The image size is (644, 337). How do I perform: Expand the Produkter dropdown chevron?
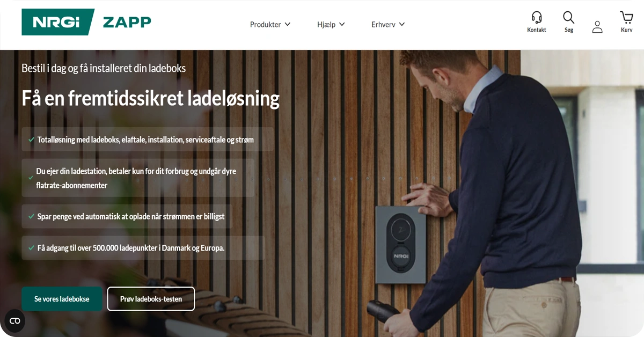point(288,24)
